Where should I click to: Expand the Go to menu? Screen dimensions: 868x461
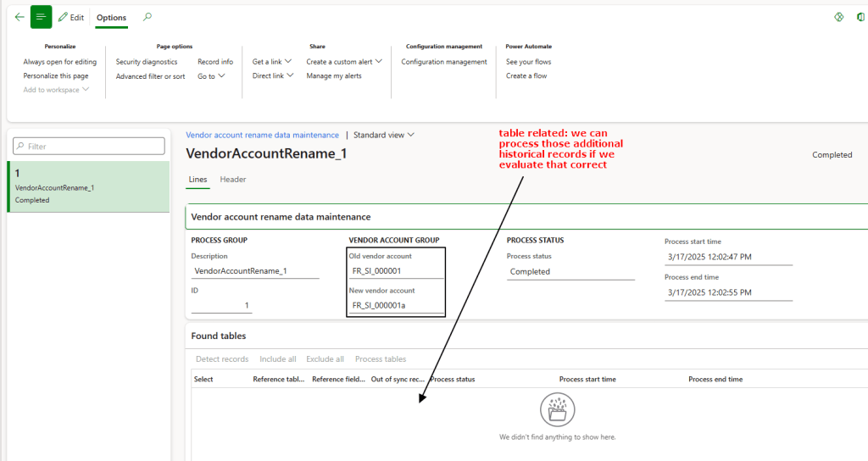(211, 76)
